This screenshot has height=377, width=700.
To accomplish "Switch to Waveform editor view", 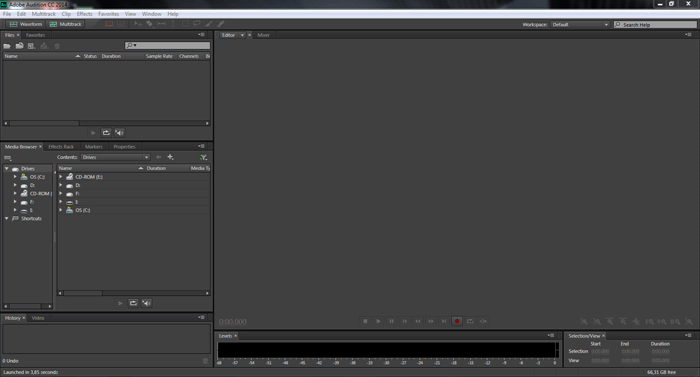I will coord(25,24).
